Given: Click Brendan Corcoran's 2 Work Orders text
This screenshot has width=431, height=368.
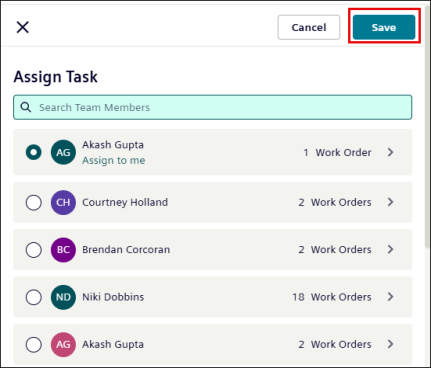Looking at the screenshot, I should (x=335, y=250).
